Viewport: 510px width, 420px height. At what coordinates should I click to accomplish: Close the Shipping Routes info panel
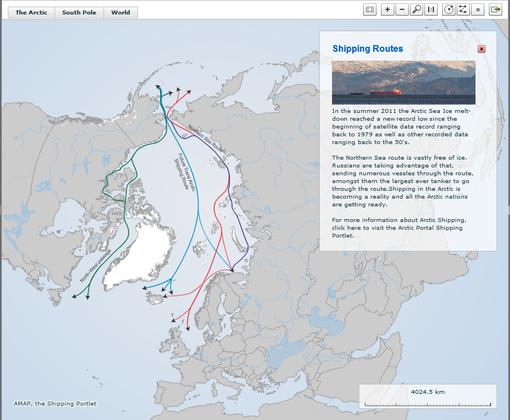coord(482,49)
